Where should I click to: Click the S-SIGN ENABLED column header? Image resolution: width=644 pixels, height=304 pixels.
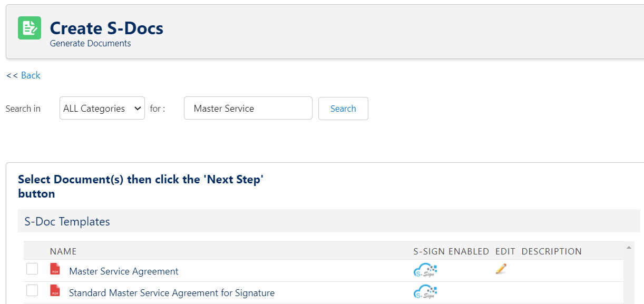(x=451, y=251)
